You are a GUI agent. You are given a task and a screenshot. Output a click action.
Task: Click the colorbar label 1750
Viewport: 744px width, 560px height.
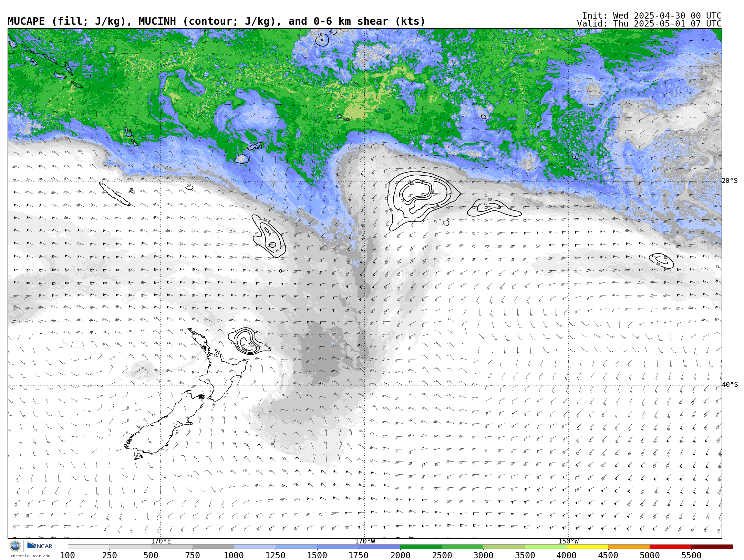pos(359,556)
